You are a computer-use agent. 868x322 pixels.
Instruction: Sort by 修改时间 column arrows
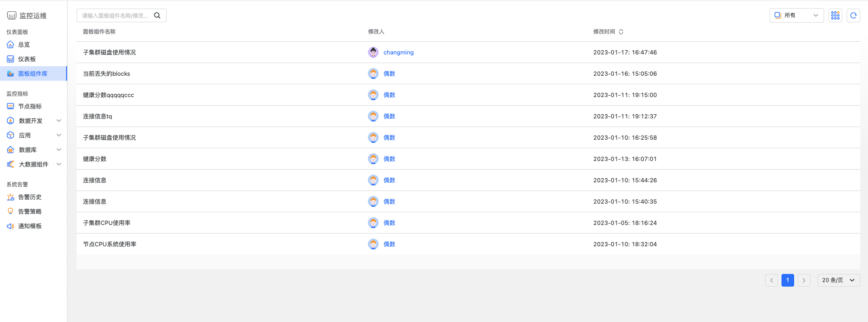pyautogui.click(x=621, y=32)
